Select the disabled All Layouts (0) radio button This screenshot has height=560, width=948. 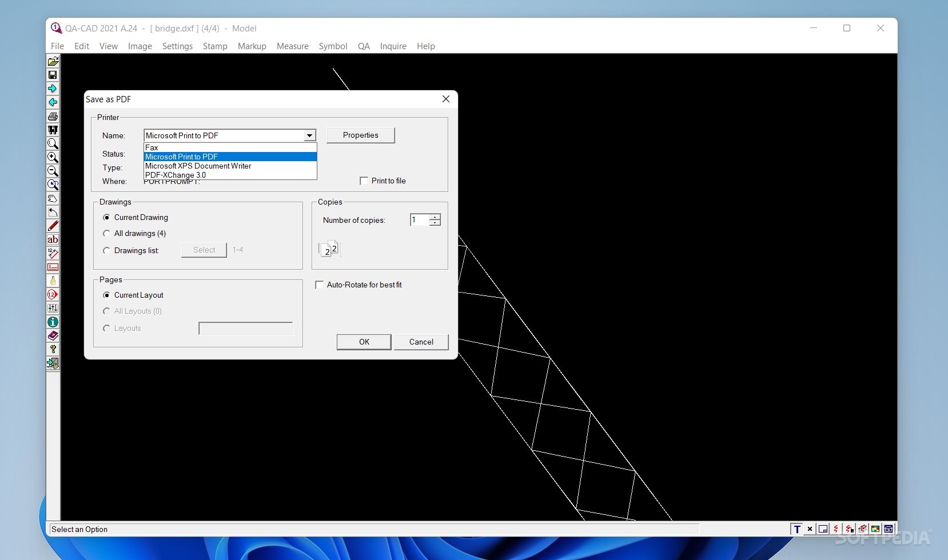tap(106, 311)
